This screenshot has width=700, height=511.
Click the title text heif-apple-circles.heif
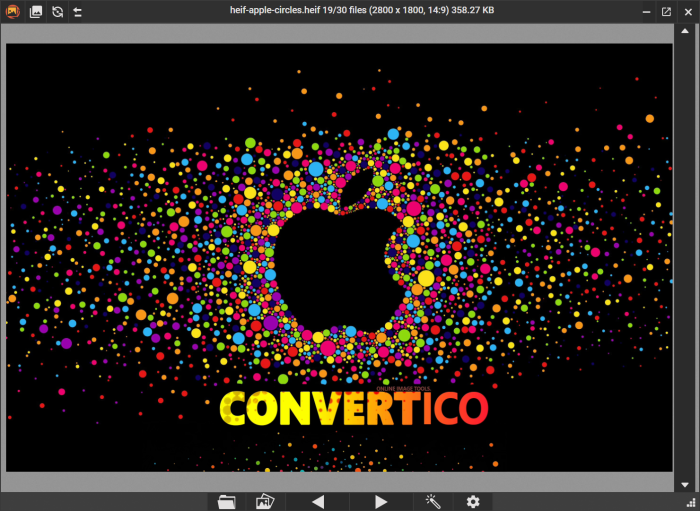tap(277, 10)
